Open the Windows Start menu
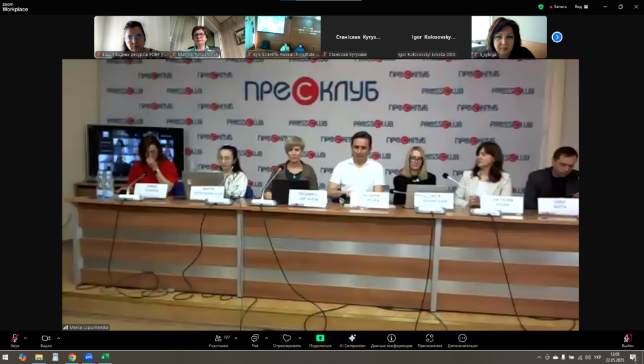The height and width of the screenshot is (364, 644). (x=5, y=358)
